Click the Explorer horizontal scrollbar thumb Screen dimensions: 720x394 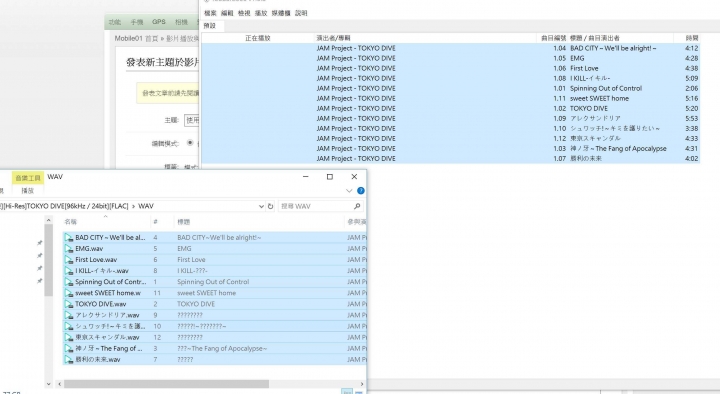coord(166,383)
